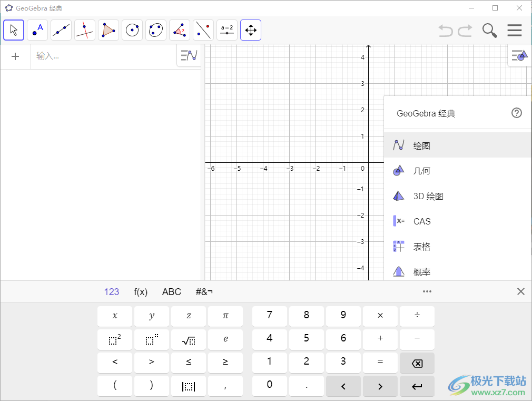Tap the absolute value key
Viewport: 532px width, 401px height.
[x=189, y=386]
